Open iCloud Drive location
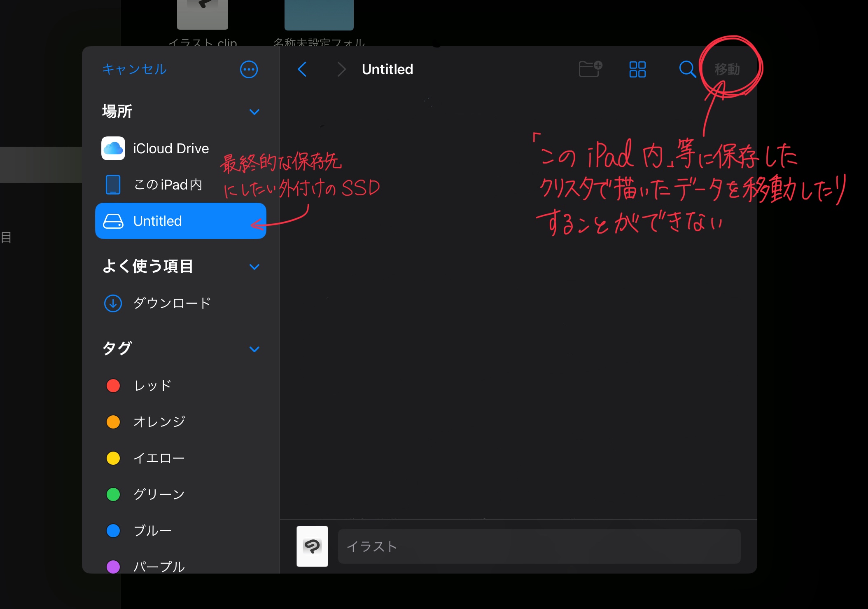868x609 pixels. pos(170,148)
